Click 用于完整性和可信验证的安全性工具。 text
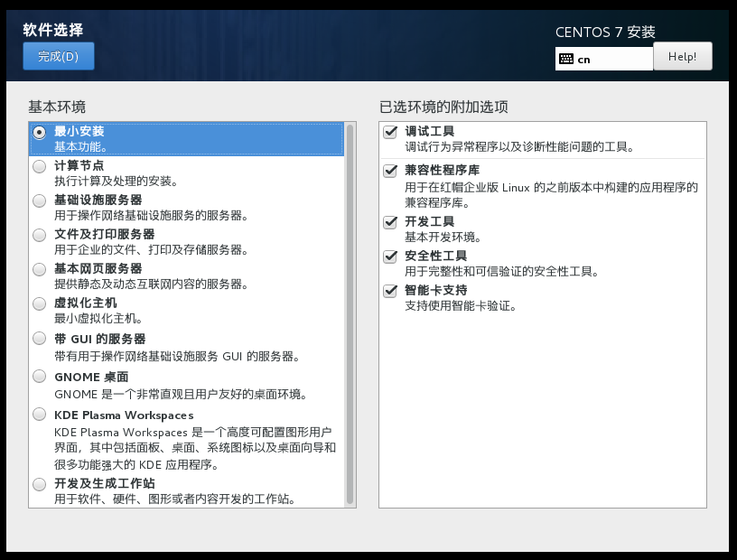Screen dimensions: 737x560 502,271
